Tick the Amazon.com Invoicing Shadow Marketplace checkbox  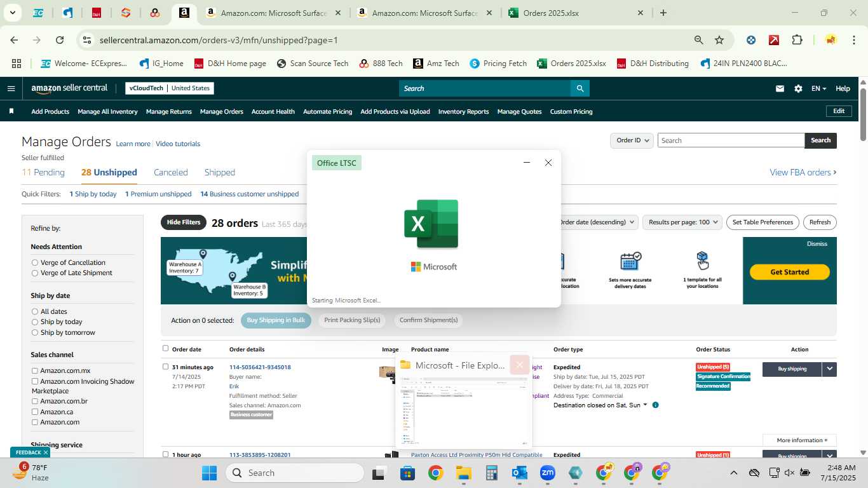pos(35,381)
